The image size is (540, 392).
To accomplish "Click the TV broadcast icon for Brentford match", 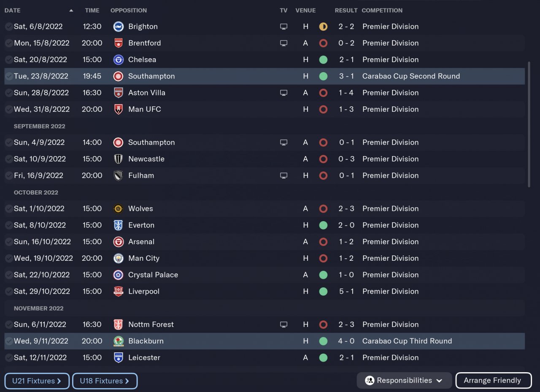I will click(x=284, y=43).
